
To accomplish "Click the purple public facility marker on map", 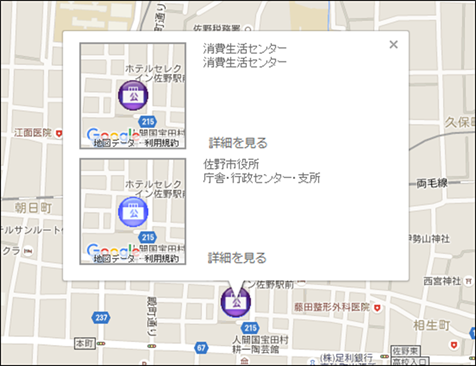I will [236, 302].
